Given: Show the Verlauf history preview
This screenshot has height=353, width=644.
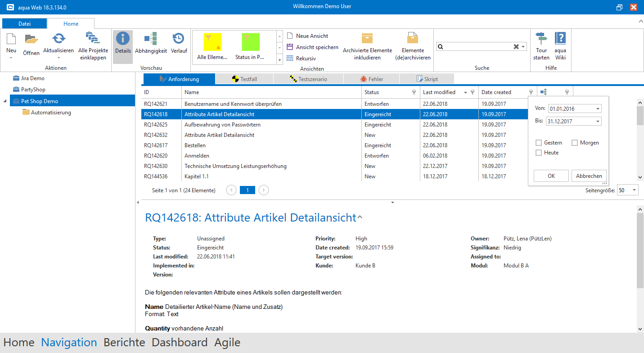Looking at the screenshot, I should pyautogui.click(x=179, y=39).
